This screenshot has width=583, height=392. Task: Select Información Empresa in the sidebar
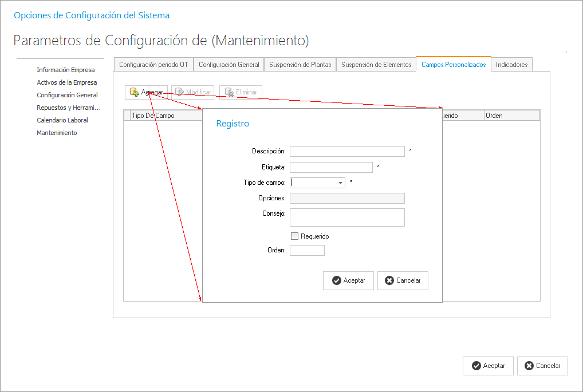pyautogui.click(x=66, y=70)
